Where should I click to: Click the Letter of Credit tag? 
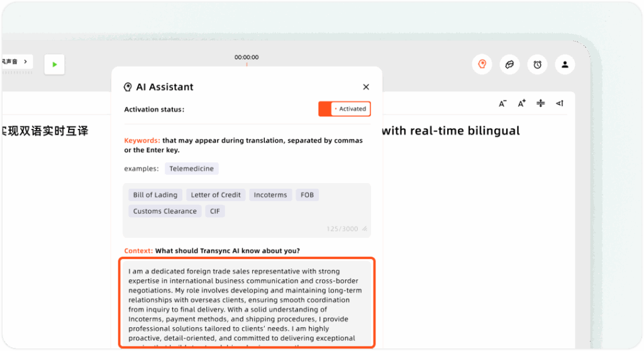216,195
